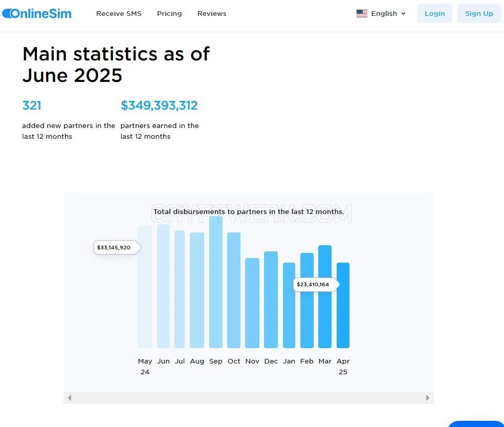Go to the Pricing page
The height and width of the screenshot is (427, 504).
coord(169,13)
